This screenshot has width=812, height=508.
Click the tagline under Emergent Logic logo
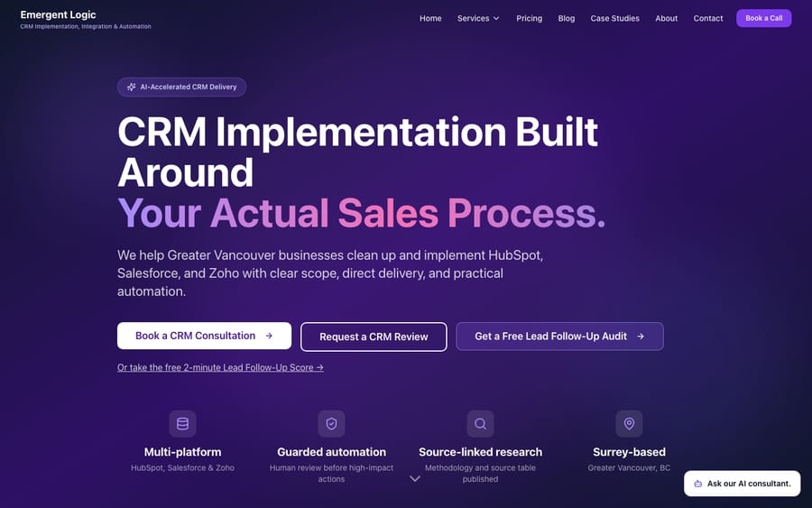pos(86,26)
